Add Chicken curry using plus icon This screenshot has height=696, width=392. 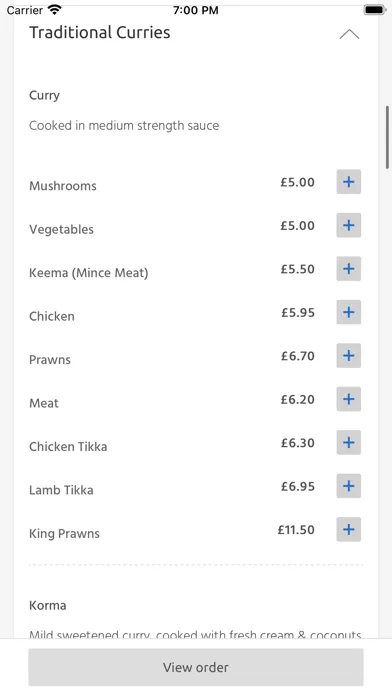(x=348, y=312)
